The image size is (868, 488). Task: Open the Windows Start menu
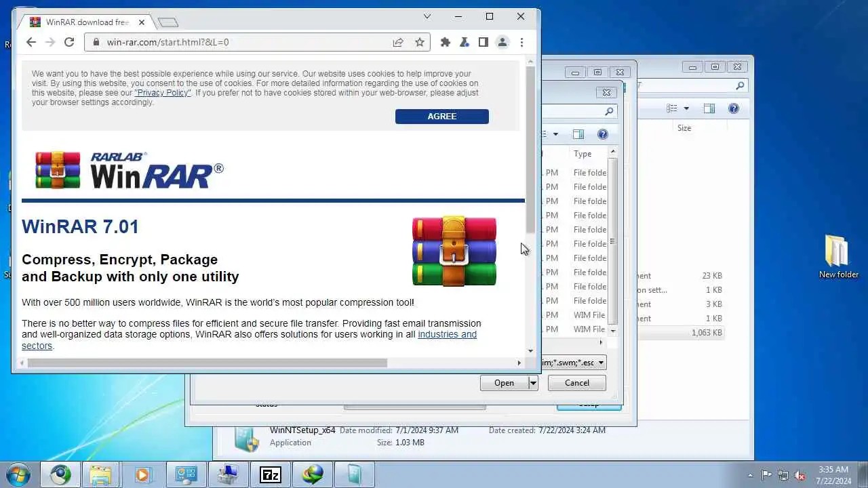(x=18, y=474)
